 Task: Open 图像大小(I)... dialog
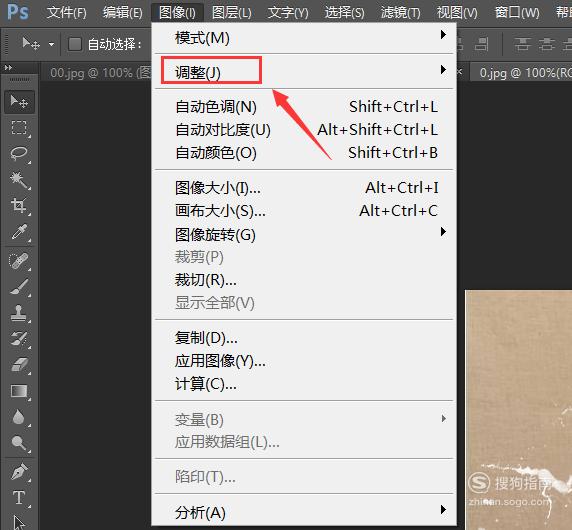pos(304,188)
